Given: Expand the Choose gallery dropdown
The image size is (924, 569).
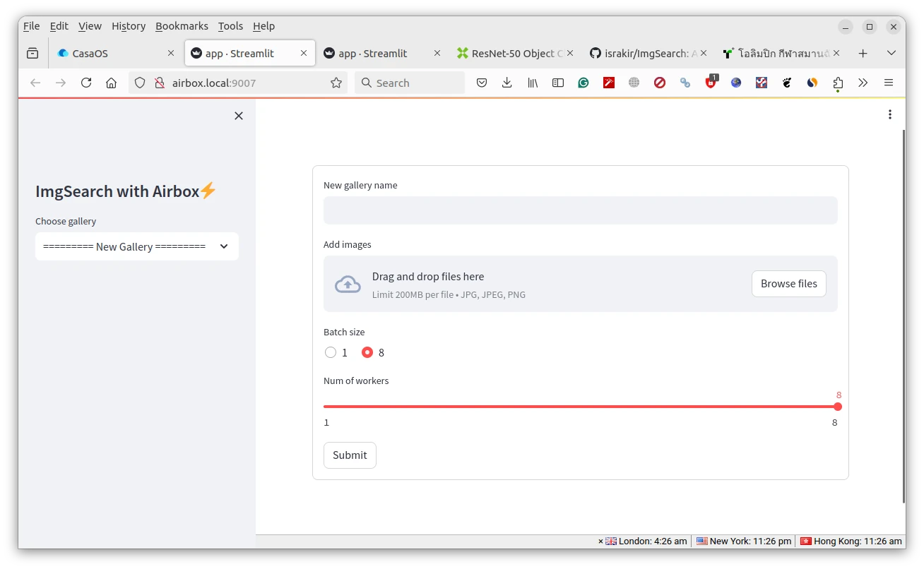Looking at the screenshot, I should tap(137, 246).
